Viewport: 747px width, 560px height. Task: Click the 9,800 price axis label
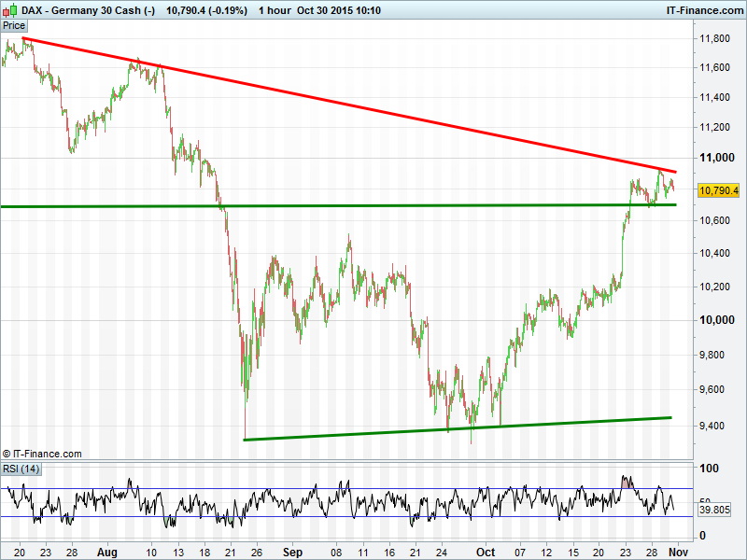pyautogui.click(x=712, y=356)
